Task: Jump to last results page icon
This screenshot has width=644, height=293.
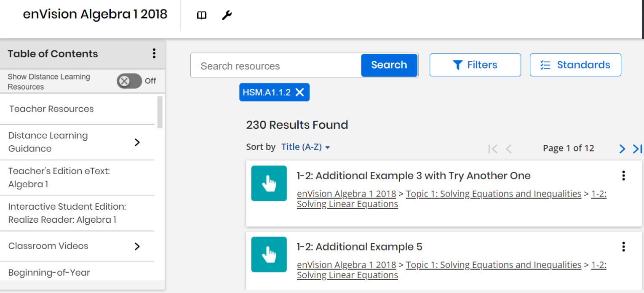Action: 638,149
